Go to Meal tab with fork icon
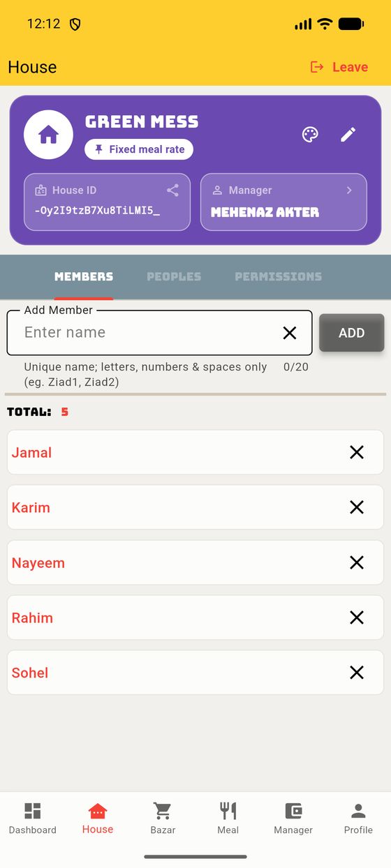This screenshot has width=391, height=868. pyautogui.click(x=228, y=818)
